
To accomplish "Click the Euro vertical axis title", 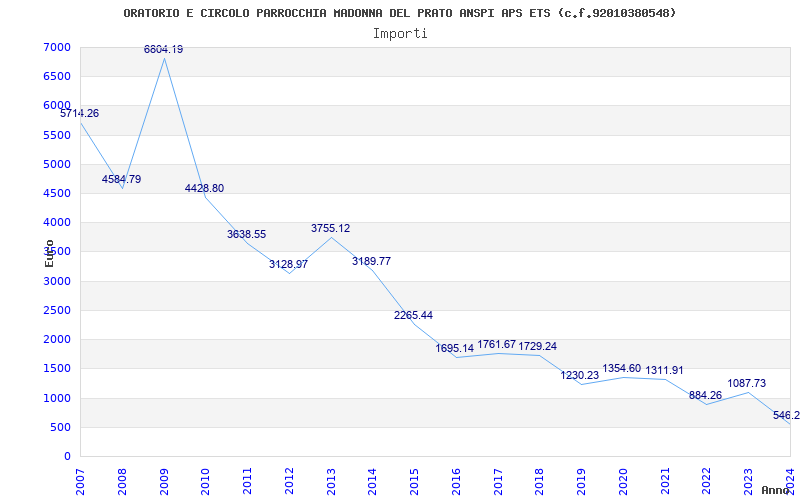I will point(49,253).
